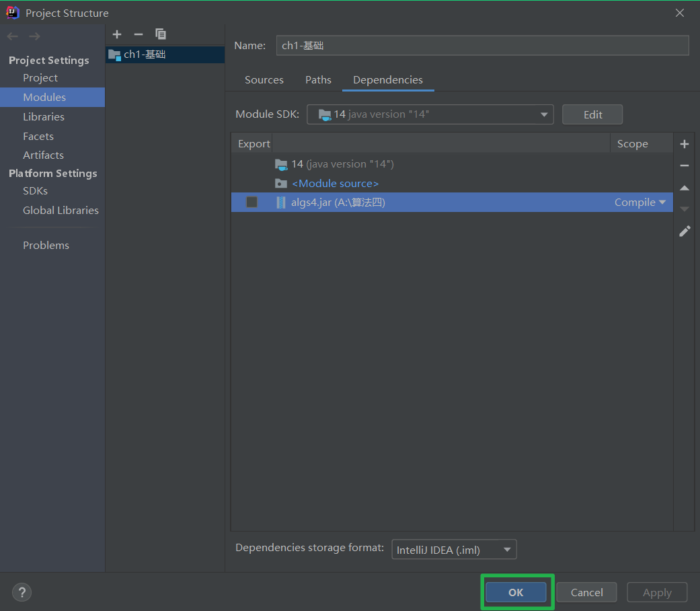Switch to the Sources tab
Viewport: 700px width, 611px height.
click(264, 79)
